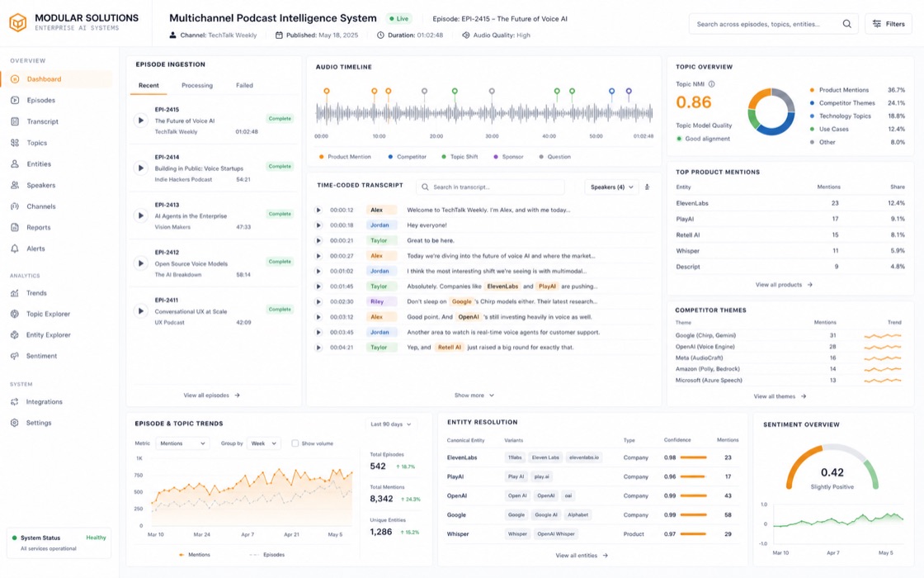Image resolution: width=924 pixels, height=578 pixels.
Task: Expand transcript with Show more
Action: point(474,396)
